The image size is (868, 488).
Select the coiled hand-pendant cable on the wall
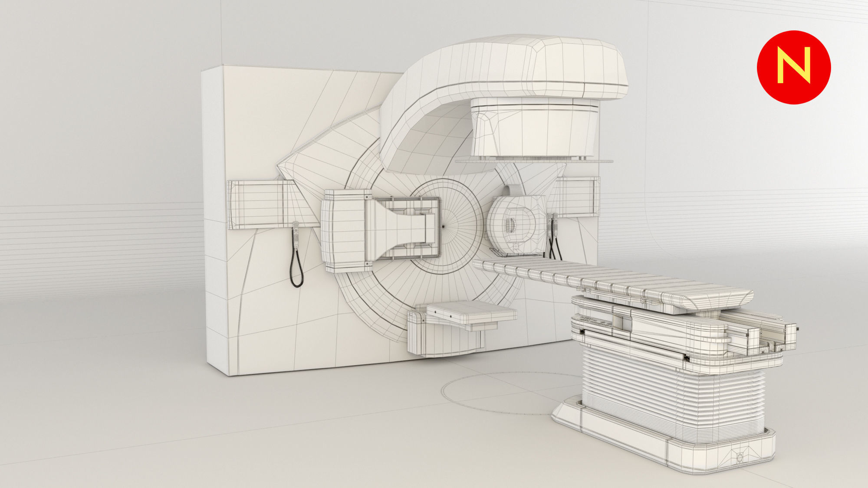(x=297, y=256)
